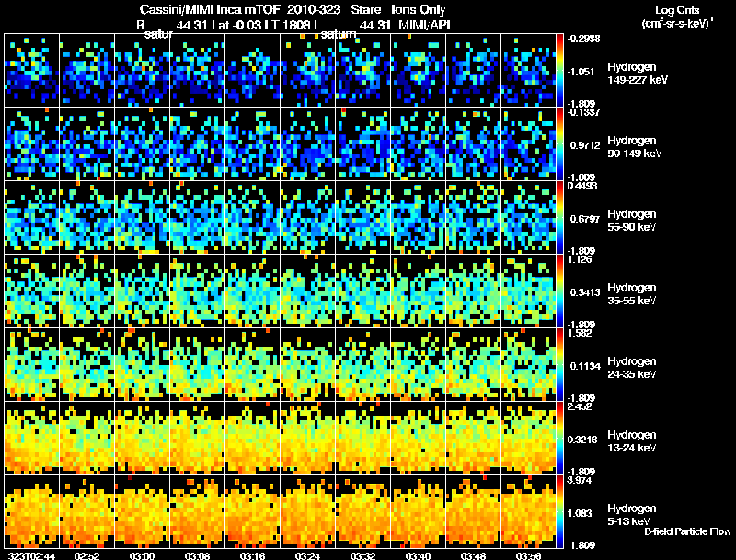Click the Hydrogen 149-227 keV row label
Image resolution: width=736 pixels, height=560 pixels.
tap(637, 74)
